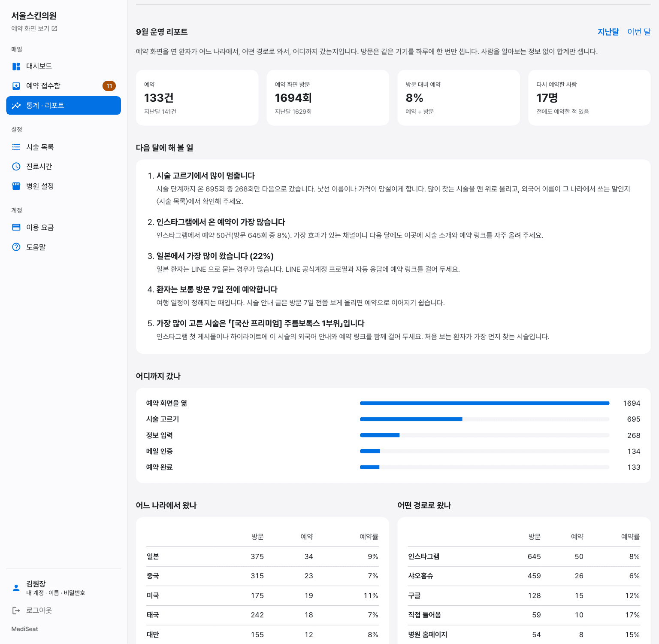659x644 pixels.
Task: Click the 방문 header in channel table
Action: pyautogui.click(x=535, y=537)
